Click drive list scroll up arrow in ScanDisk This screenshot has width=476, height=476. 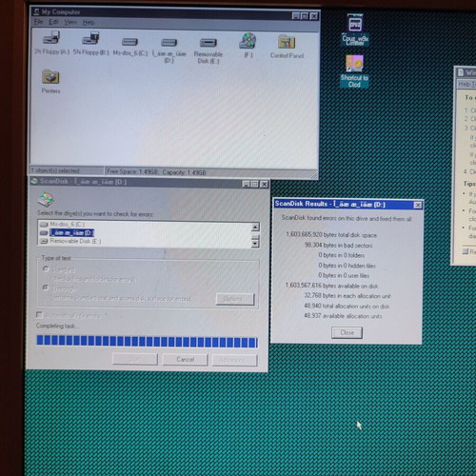pyautogui.click(x=255, y=227)
